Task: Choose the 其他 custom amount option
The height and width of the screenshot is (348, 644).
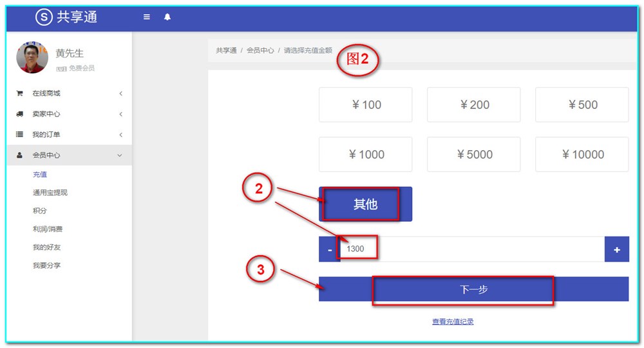Action: [365, 204]
